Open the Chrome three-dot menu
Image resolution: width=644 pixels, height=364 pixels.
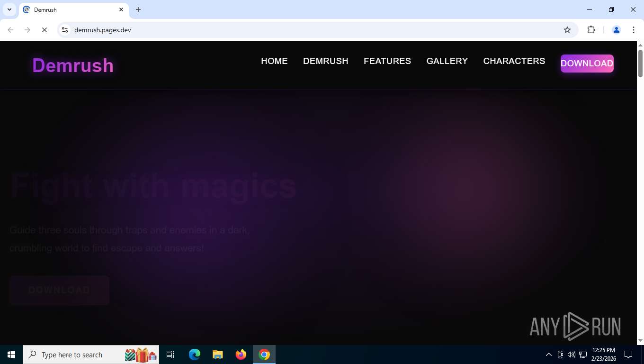pyautogui.click(x=634, y=30)
